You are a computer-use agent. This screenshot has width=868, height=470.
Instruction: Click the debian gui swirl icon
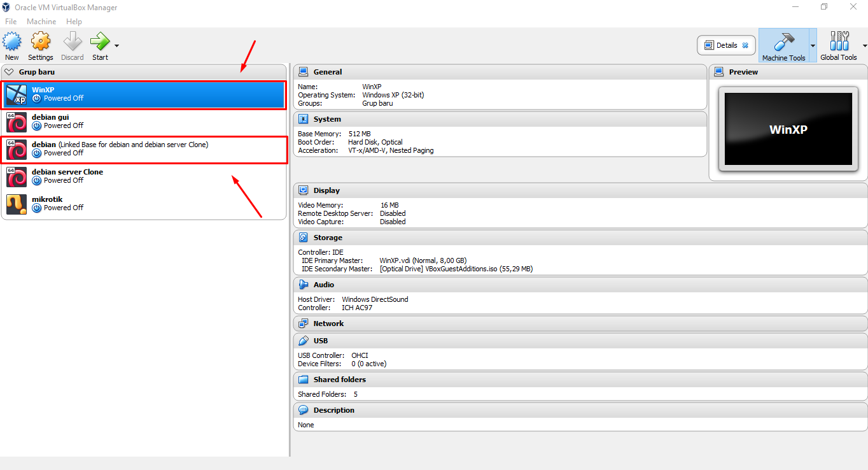[17, 122]
